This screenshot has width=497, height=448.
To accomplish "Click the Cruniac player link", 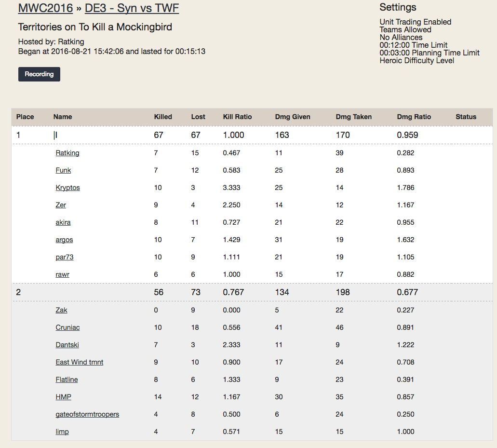I will coord(67,327).
